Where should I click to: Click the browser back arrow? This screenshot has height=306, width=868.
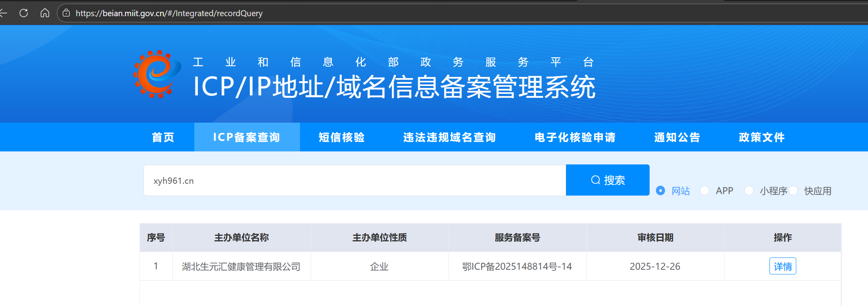pyautogui.click(x=3, y=13)
